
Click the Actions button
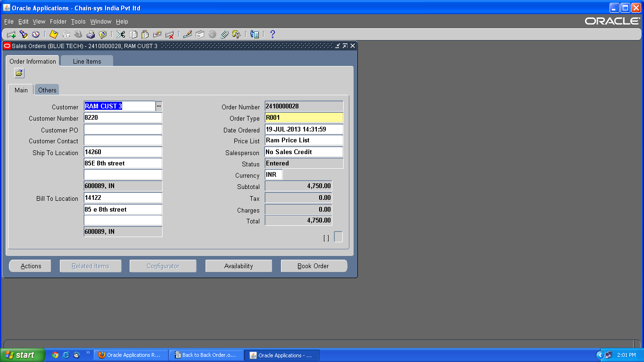[x=31, y=266]
